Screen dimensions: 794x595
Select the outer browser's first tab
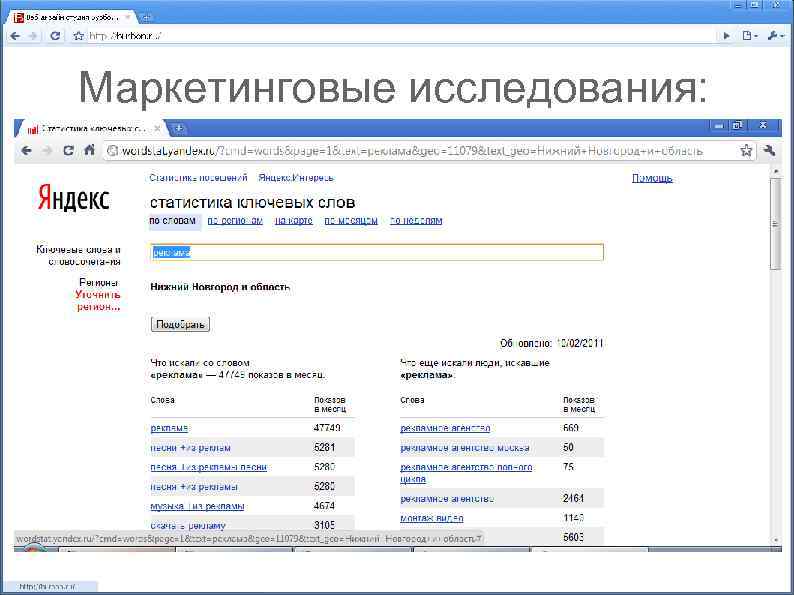click(73, 17)
